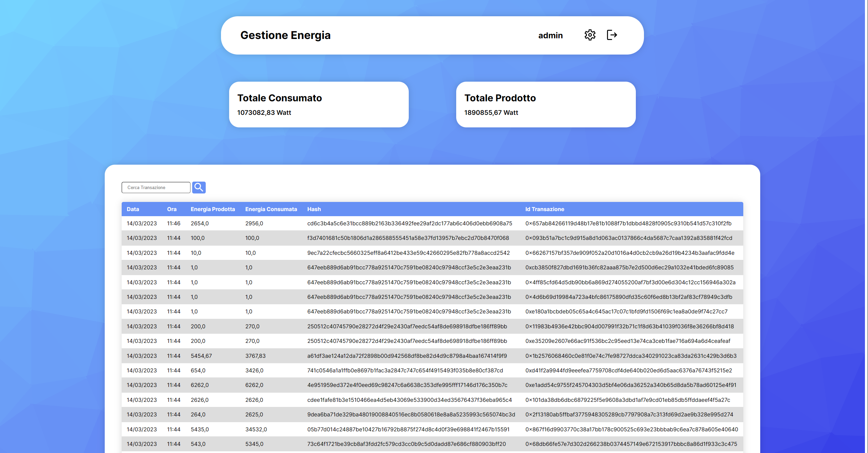Focus the Cerca Transazione search field
This screenshot has height=453, width=868.
pyautogui.click(x=156, y=187)
